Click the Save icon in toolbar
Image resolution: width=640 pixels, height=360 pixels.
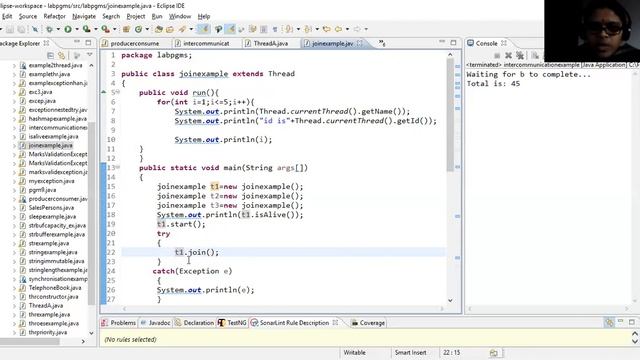coord(9,29)
